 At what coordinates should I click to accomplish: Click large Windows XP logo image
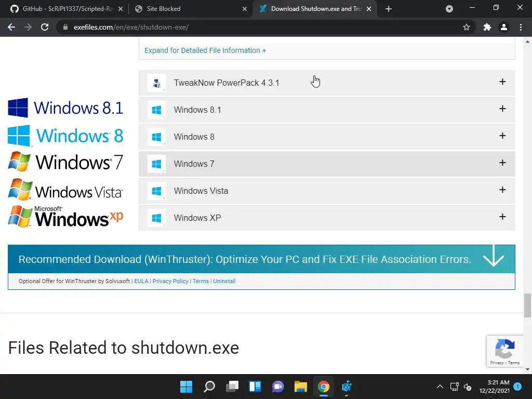(x=65, y=217)
